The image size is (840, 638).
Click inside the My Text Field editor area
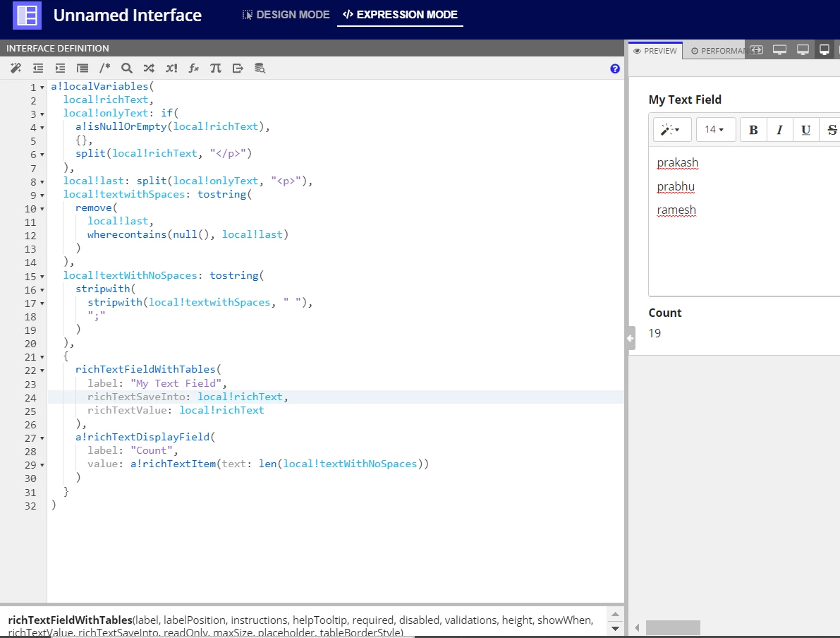pyautogui.click(x=745, y=221)
